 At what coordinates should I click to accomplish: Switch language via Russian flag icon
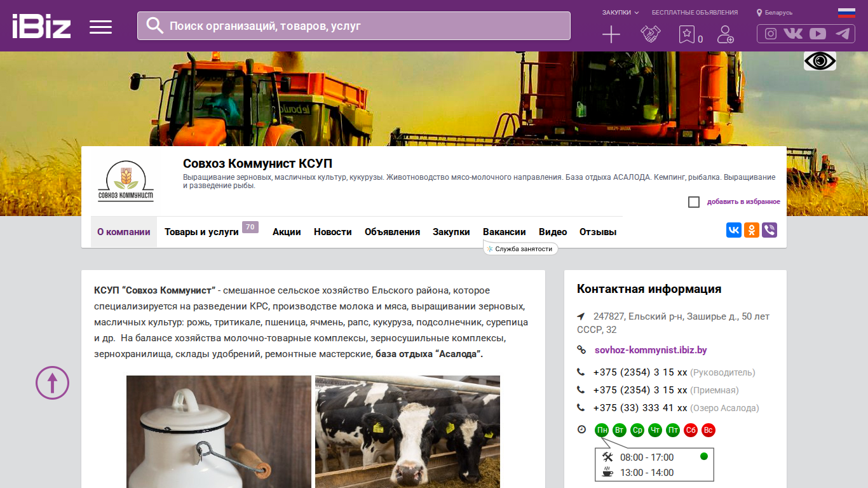click(x=846, y=12)
